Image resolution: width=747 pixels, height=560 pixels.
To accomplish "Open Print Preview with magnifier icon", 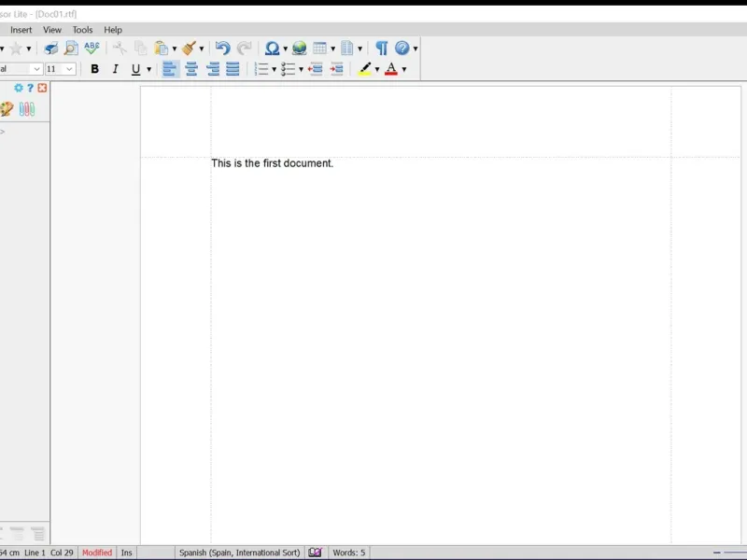I will pyautogui.click(x=71, y=49).
